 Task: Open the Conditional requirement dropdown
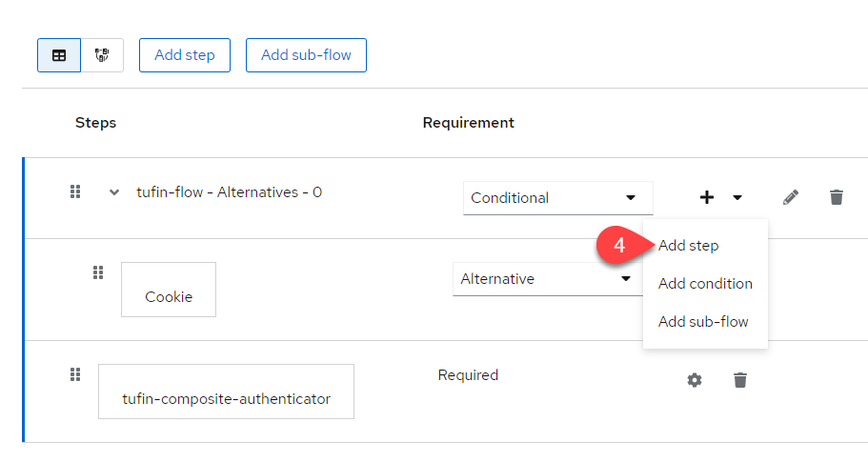click(557, 198)
